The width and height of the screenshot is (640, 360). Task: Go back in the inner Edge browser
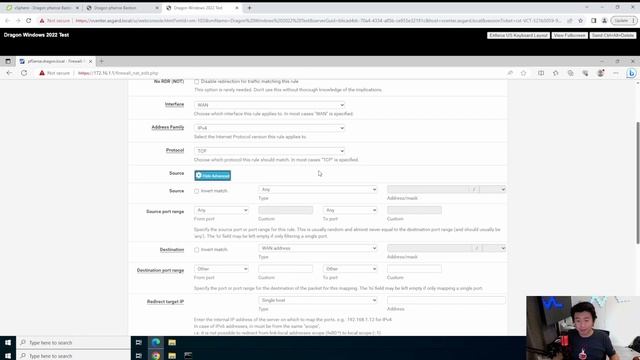(9, 73)
